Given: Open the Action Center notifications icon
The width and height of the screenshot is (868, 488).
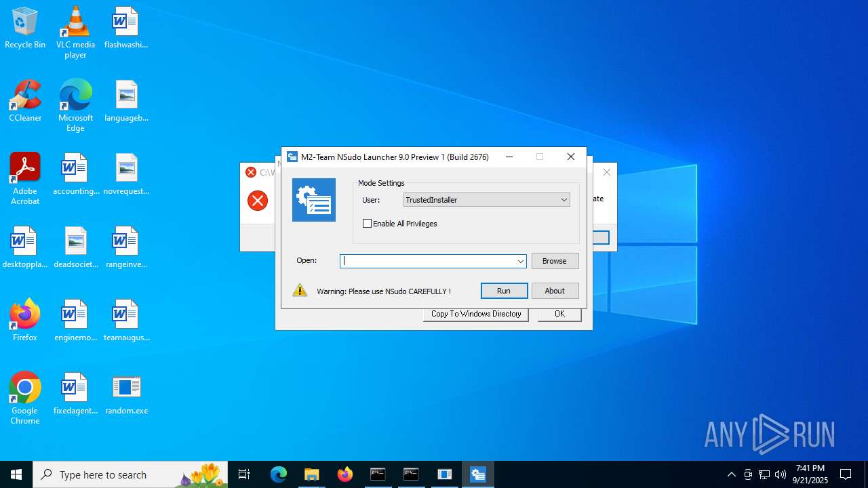Looking at the screenshot, I should click(846, 474).
